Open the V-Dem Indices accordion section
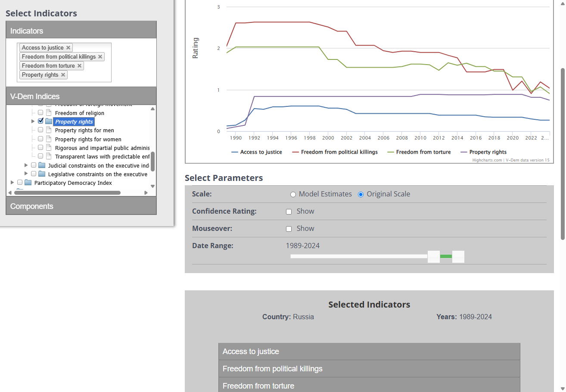The height and width of the screenshot is (392, 566). coord(81,96)
